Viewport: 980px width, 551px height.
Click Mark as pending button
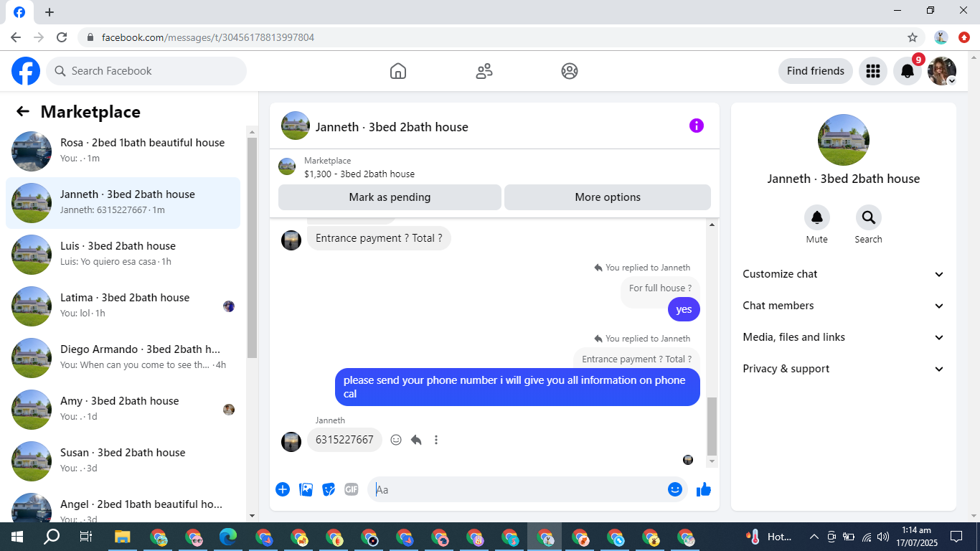(x=390, y=197)
